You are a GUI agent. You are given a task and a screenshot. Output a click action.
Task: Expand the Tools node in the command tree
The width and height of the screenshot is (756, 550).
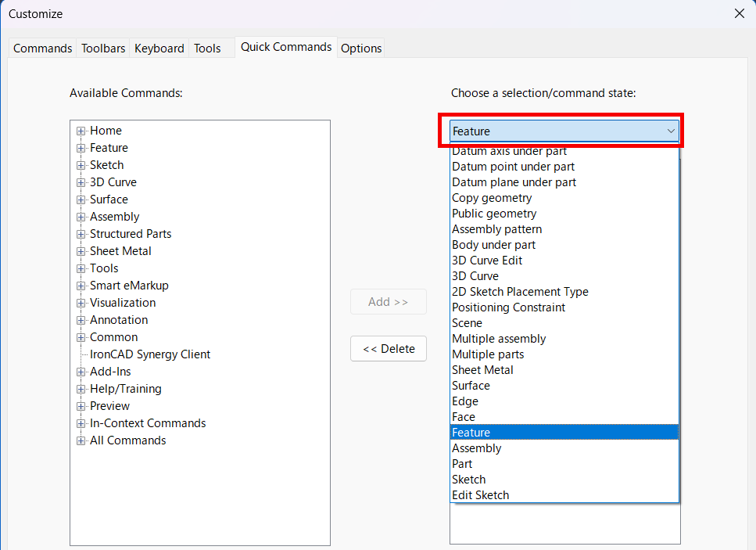pos(81,268)
